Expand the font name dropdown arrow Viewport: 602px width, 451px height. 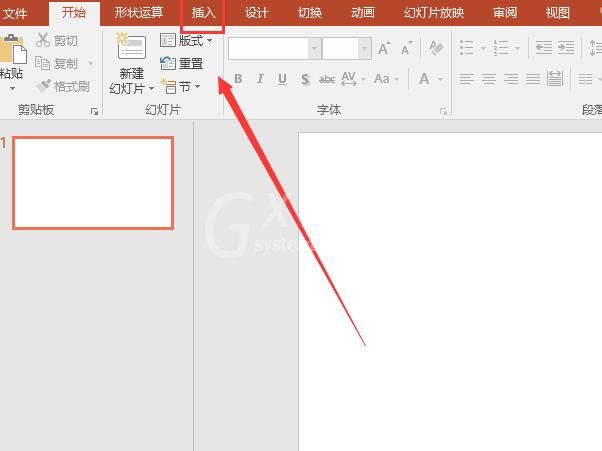point(314,48)
